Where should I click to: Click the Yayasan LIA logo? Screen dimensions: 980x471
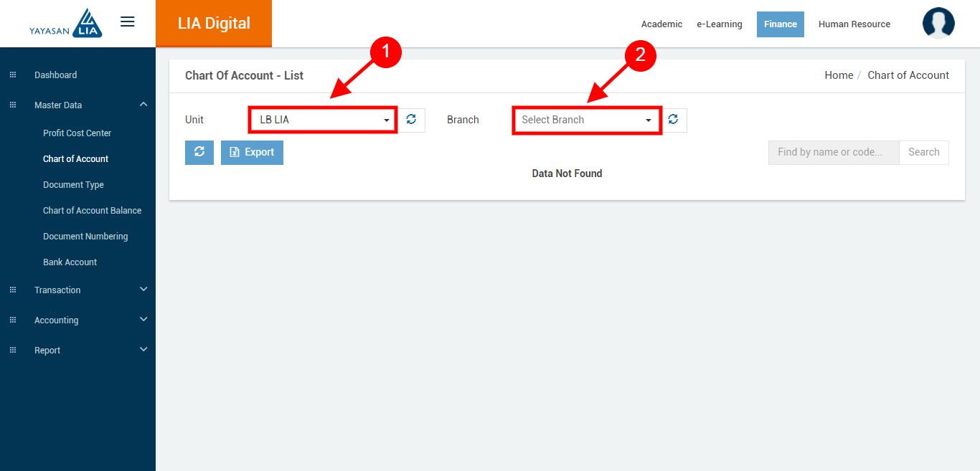(x=66, y=24)
